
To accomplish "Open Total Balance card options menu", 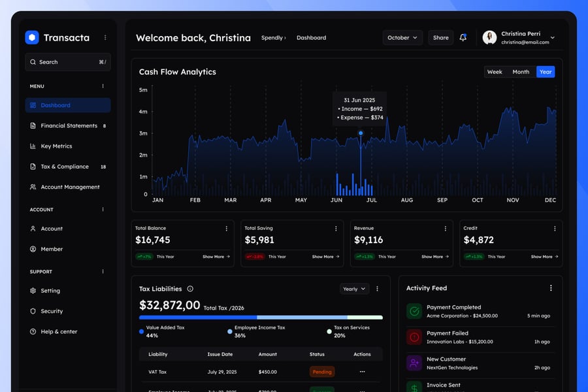I will (227, 229).
